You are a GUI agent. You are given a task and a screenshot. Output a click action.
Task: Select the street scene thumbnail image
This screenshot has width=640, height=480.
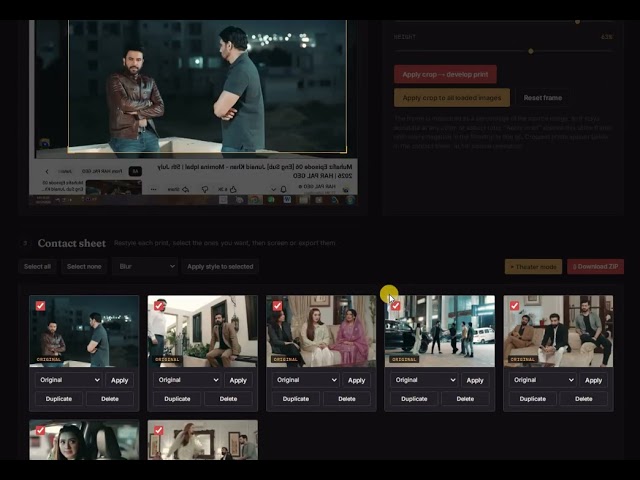[x=440, y=331]
